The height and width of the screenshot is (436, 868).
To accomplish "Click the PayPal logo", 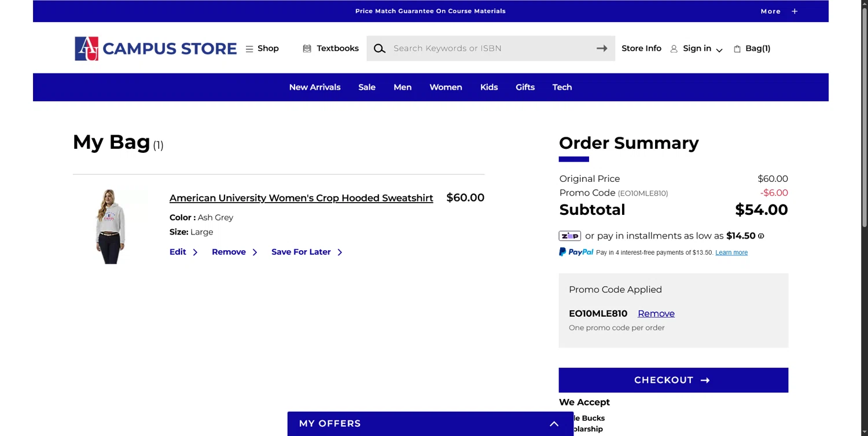I will [576, 252].
